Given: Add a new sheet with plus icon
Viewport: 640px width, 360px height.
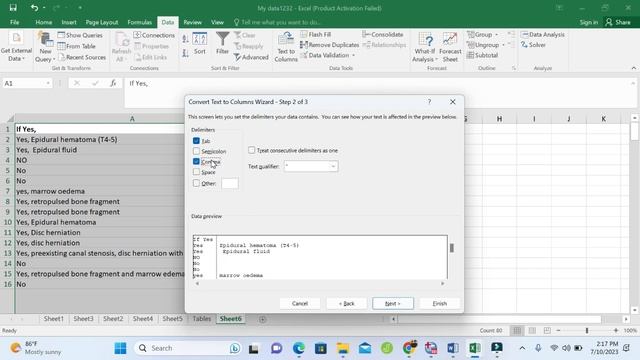Looking at the screenshot, I should tap(262, 319).
